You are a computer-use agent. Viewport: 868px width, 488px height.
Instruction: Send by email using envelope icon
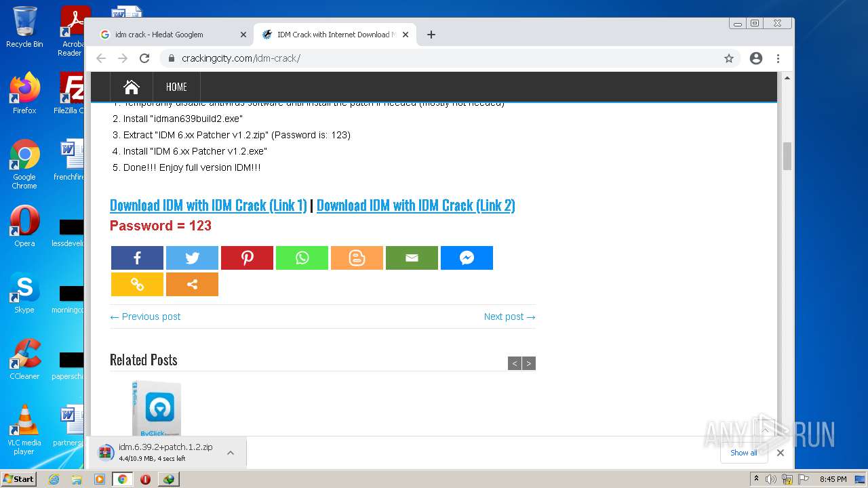412,258
